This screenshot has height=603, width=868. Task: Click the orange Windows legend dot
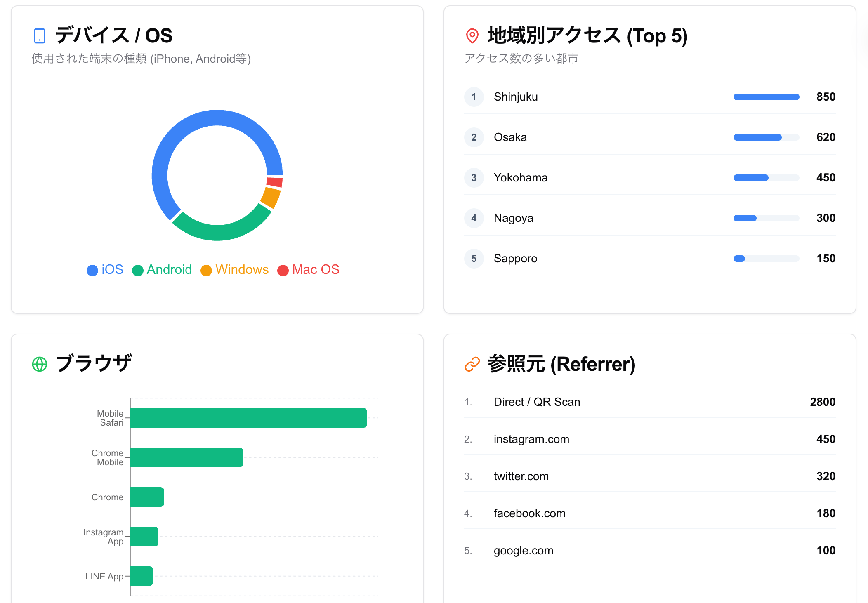206,270
